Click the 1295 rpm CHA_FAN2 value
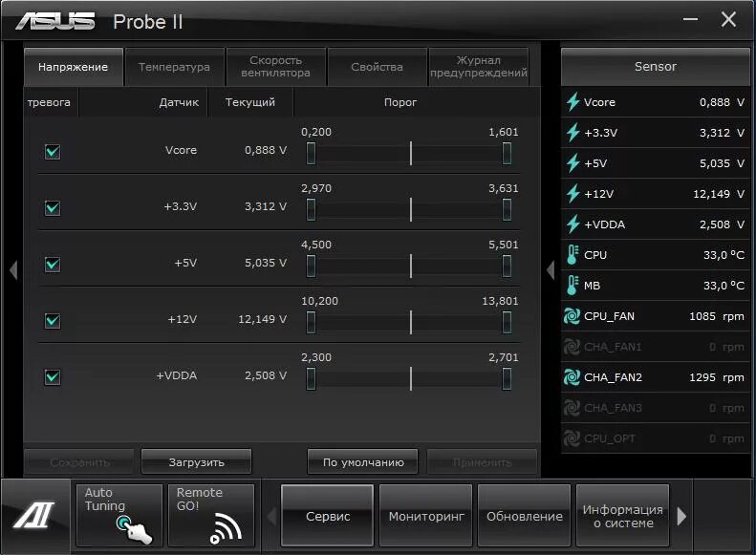This screenshot has height=555, width=756. pos(717,377)
